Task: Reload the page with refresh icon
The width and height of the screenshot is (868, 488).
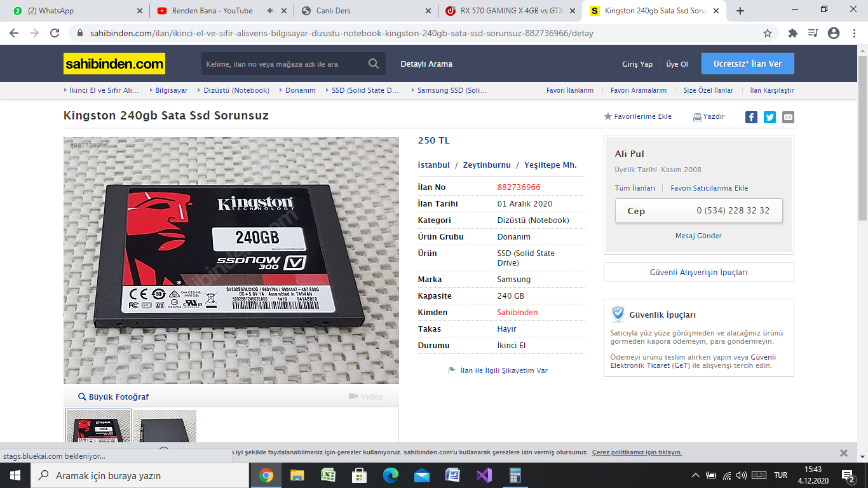Action: tap(55, 33)
